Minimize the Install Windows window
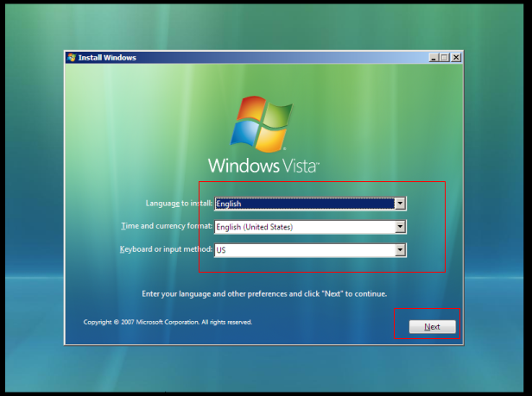Viewport: 532px width, 396px height. [434, 58]
